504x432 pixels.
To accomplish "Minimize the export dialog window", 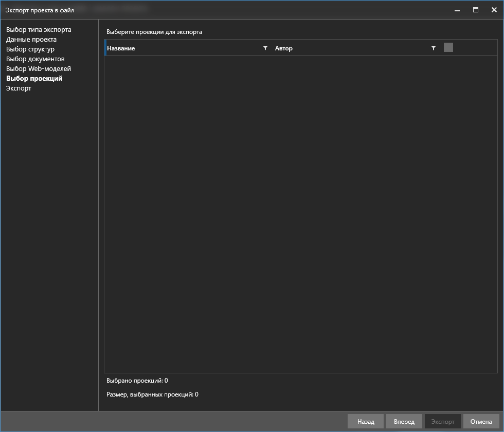I will tap(457, 10).
